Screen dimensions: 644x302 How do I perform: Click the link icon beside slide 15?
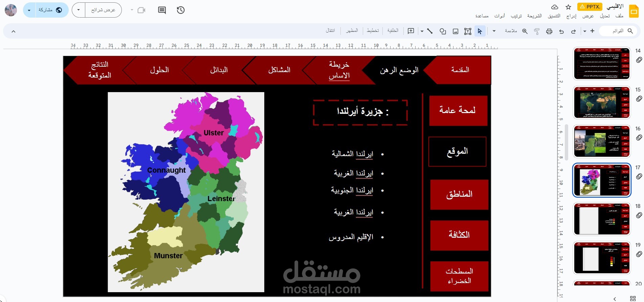point(639,99)
